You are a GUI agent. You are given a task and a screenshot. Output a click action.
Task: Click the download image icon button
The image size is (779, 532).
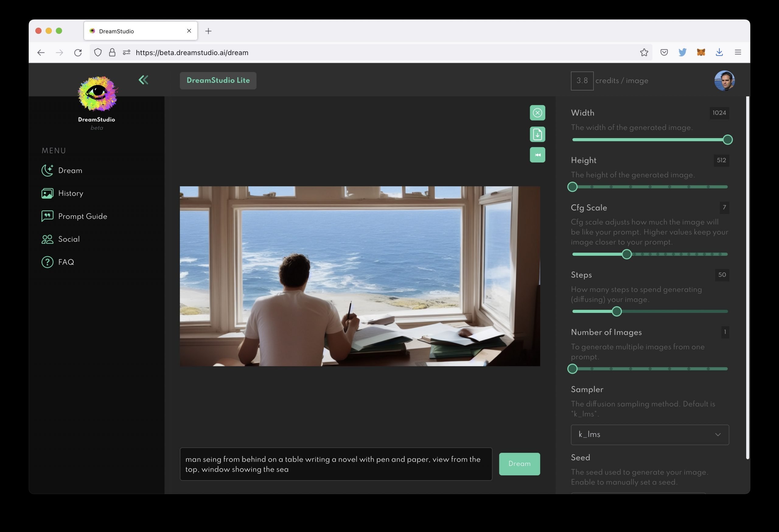point(537,134)
